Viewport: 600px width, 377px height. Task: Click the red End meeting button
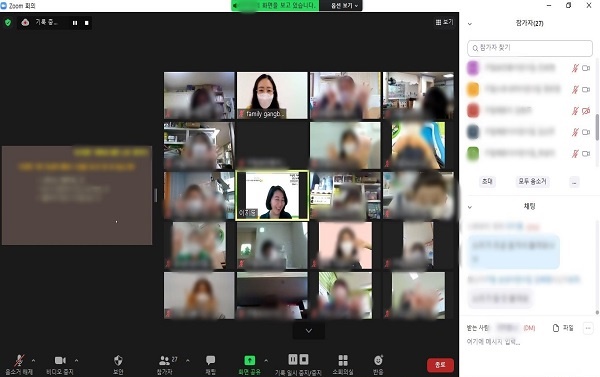pyautogui.click(x=440, y=365)
